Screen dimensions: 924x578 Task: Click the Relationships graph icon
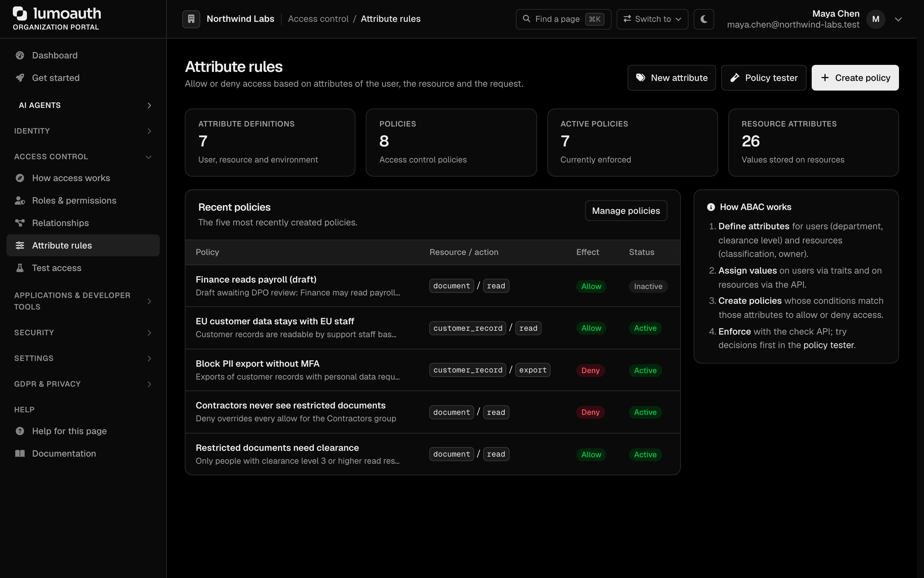point(20,223)
